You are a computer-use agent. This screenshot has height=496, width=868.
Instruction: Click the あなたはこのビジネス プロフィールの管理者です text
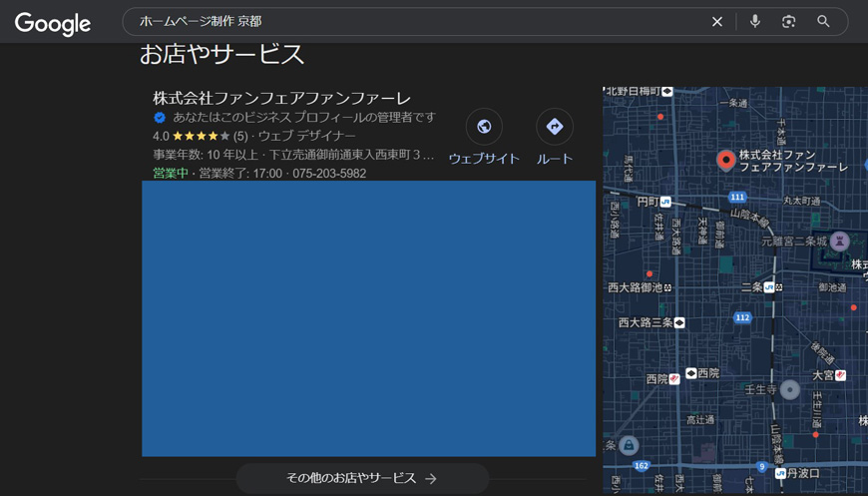[x=304, y=118]
